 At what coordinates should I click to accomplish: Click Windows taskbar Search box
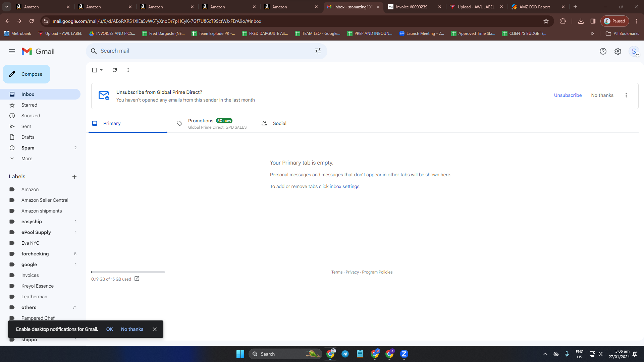point(285,354)
